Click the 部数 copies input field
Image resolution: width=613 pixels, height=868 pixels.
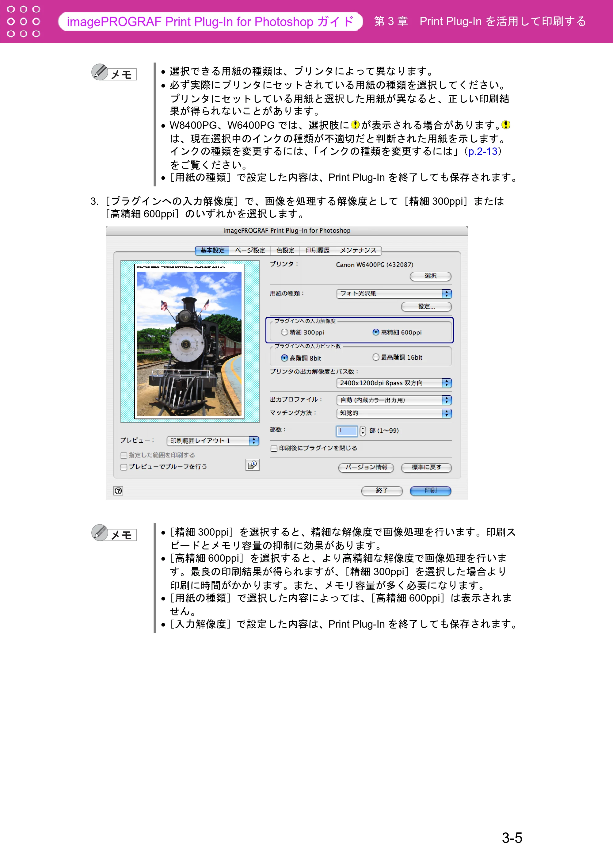(x=347, y=430)
